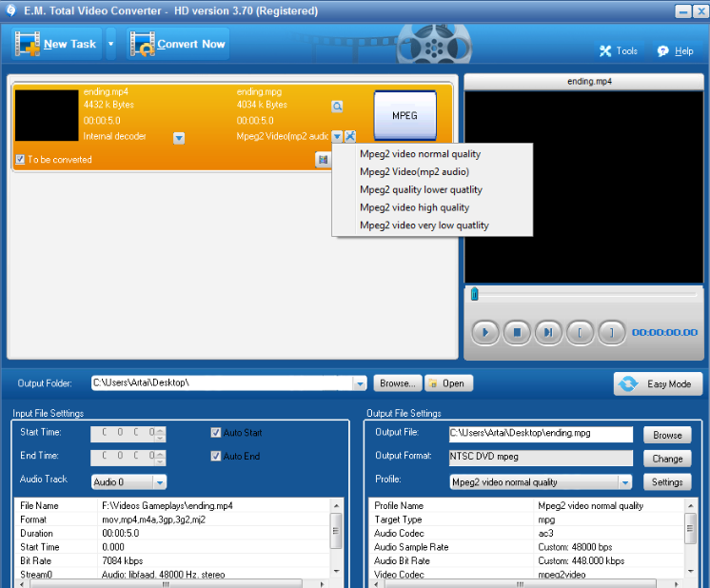
Task: Switch to Easy Mode
Action: (x=658, y=383)
